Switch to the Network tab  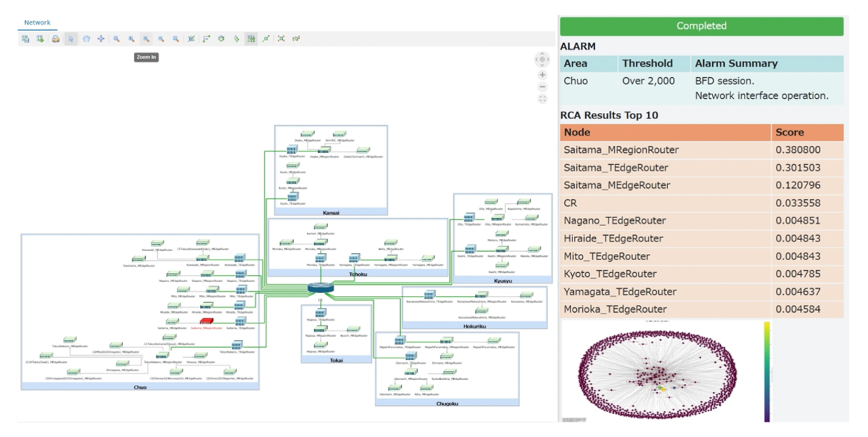click(36, 20)
